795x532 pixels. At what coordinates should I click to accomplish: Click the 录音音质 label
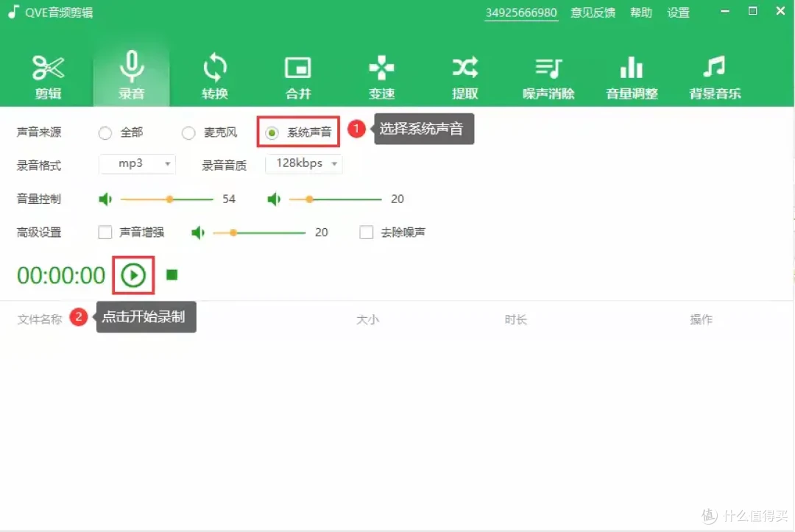[x=224, y=166]
